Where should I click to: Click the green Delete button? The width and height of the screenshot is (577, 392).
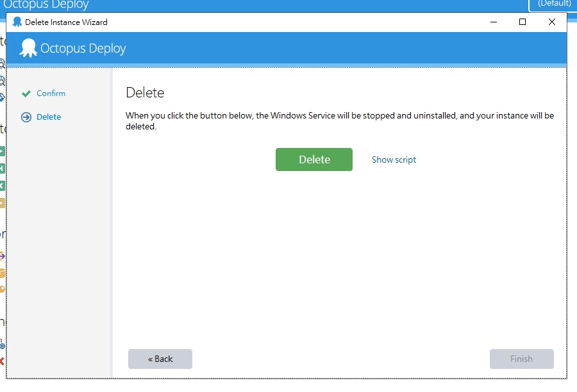coord(314,159)
